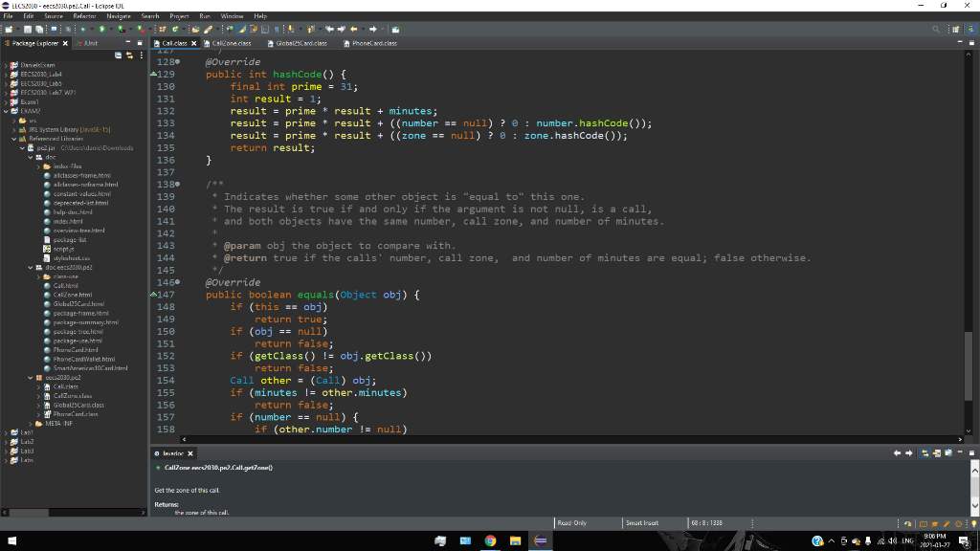
Task: Toggle Show Whitespace Characters pilcrow icon
Action: (277, 29)
